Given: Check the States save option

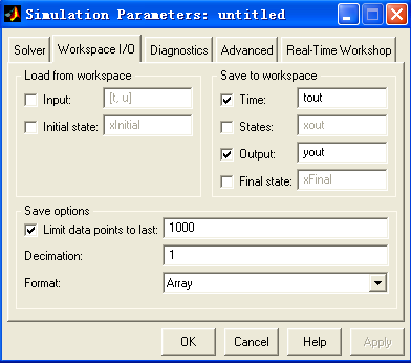Looking at the screenshot, I should 227,127.
